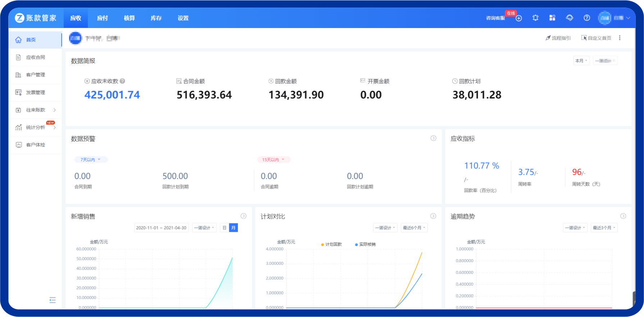Open the four-square app grid icon
This screenshot has height=317, width=644.
pos(552,18)
